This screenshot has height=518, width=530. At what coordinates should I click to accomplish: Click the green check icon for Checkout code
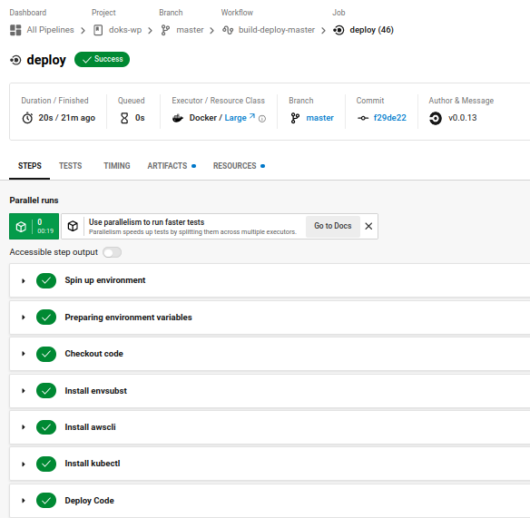[x=46, y=354]
